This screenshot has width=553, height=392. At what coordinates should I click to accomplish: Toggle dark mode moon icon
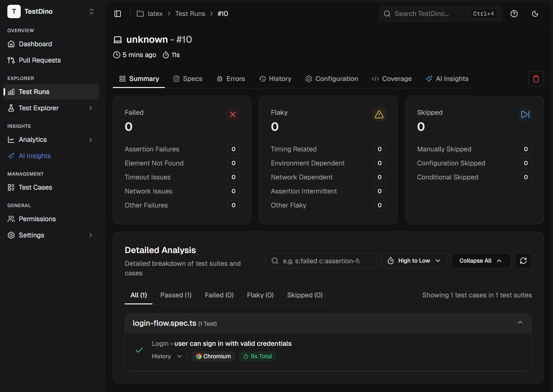[535, 14]
